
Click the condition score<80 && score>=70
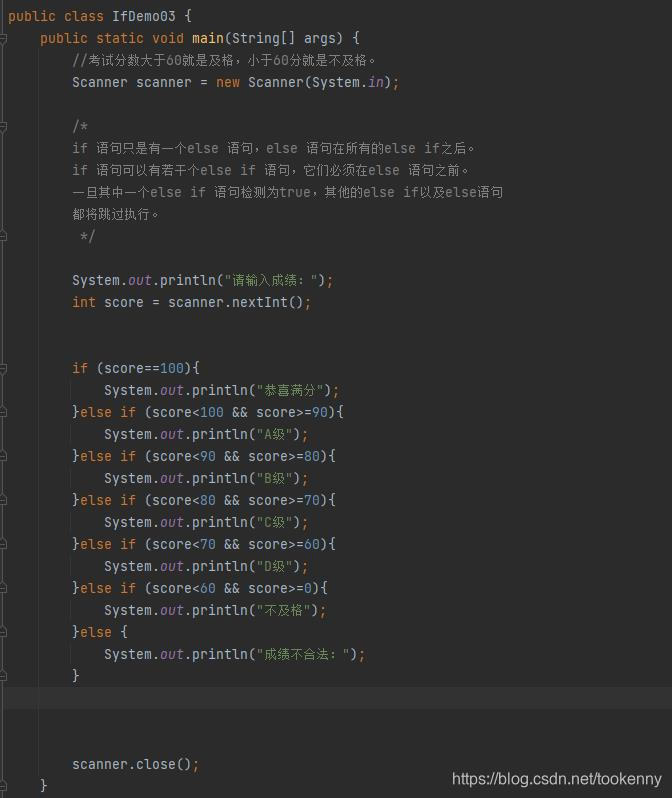(236, 500)
